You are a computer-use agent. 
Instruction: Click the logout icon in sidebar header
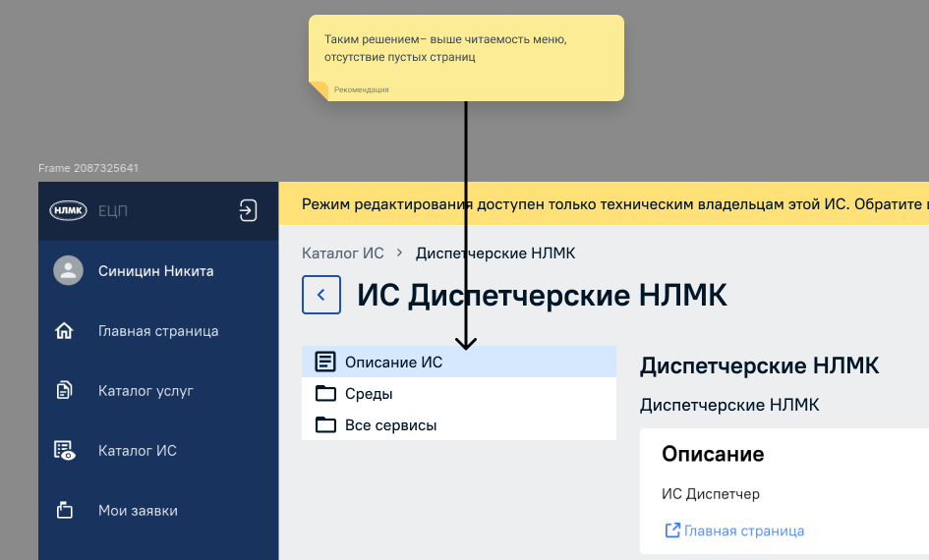click(248, 210)
